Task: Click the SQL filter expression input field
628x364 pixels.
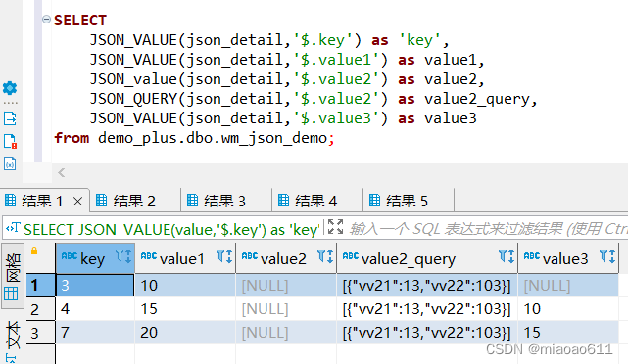Action: tap(487, 229)
